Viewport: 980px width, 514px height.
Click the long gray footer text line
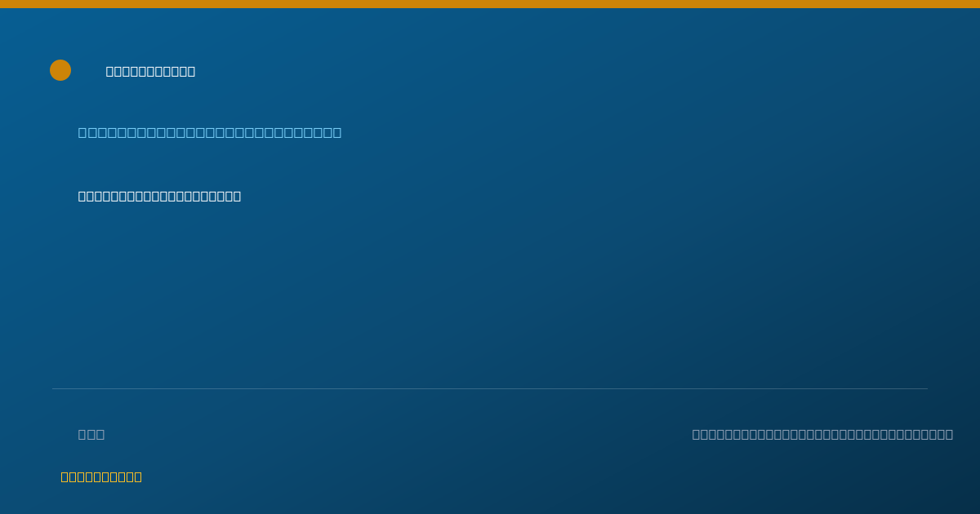tap(822, 434)
